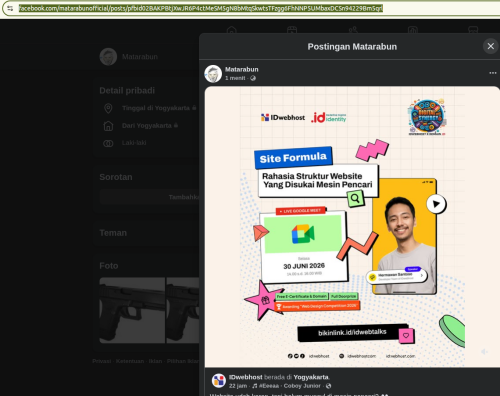Click the globe public audience icon

(x=253, y=78)
